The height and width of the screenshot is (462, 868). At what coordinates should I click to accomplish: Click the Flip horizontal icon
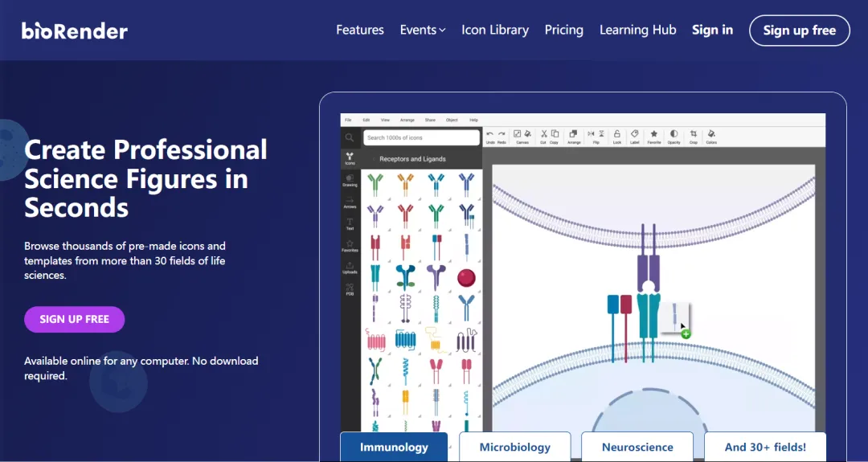[591, 134]
